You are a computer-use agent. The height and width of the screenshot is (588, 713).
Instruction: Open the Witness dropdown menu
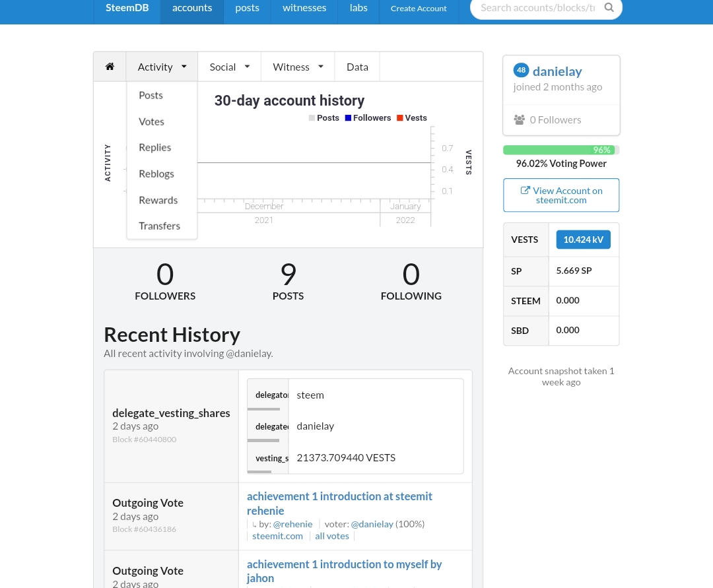coord(298,67)
